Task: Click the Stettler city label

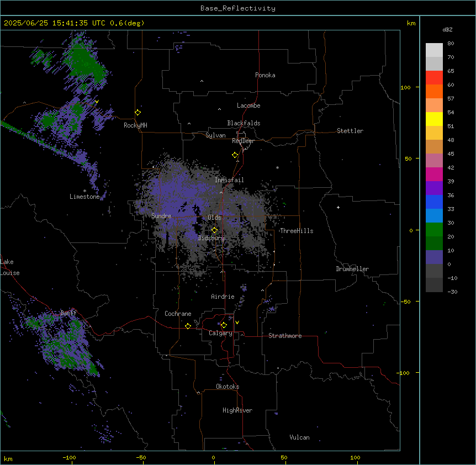Action: coord(350,131)
